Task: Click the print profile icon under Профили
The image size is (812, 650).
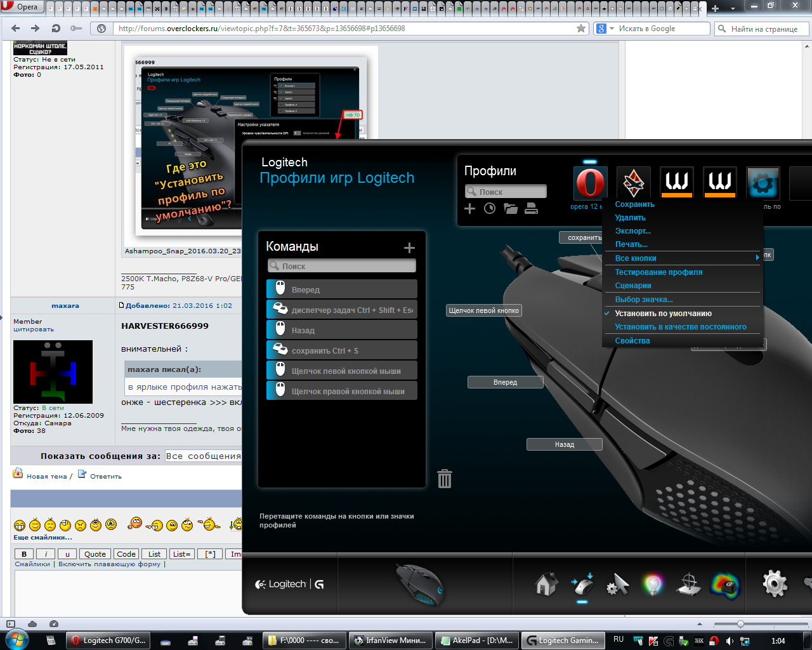Action: (x=532, y=208)
